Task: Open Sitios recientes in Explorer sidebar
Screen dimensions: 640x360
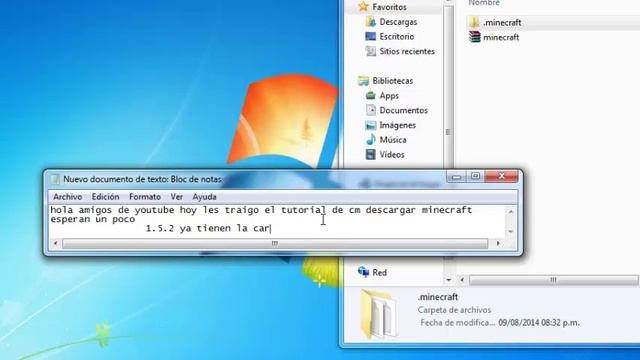Action: pos(407,51)
